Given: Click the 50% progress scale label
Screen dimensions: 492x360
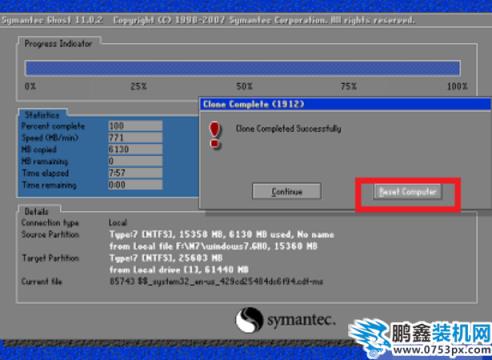Looking at the screenshot, I should click(244, 86).
